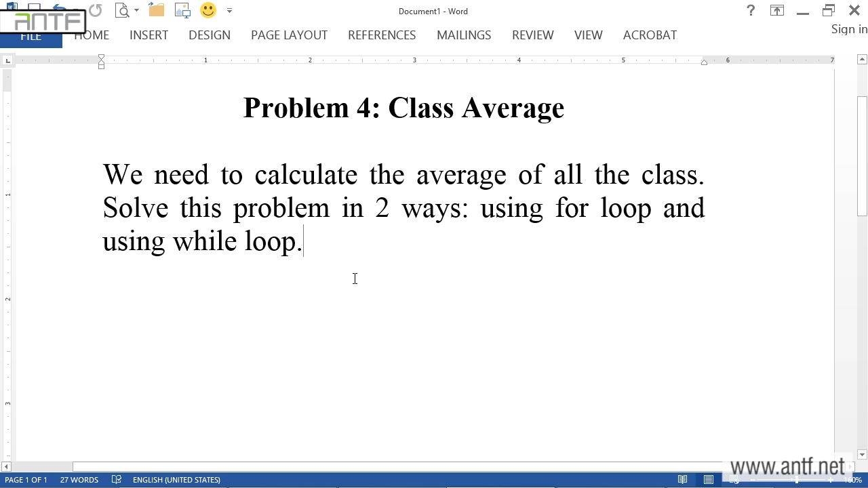Open Word Help question mark

tap(751, 10)
